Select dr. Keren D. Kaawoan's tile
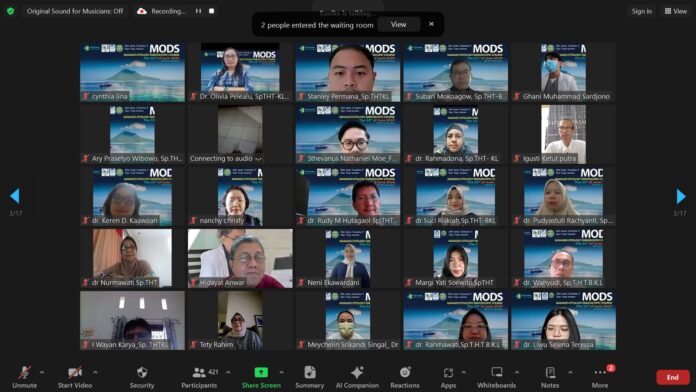696x392 pixels. [x=132, y=196]
